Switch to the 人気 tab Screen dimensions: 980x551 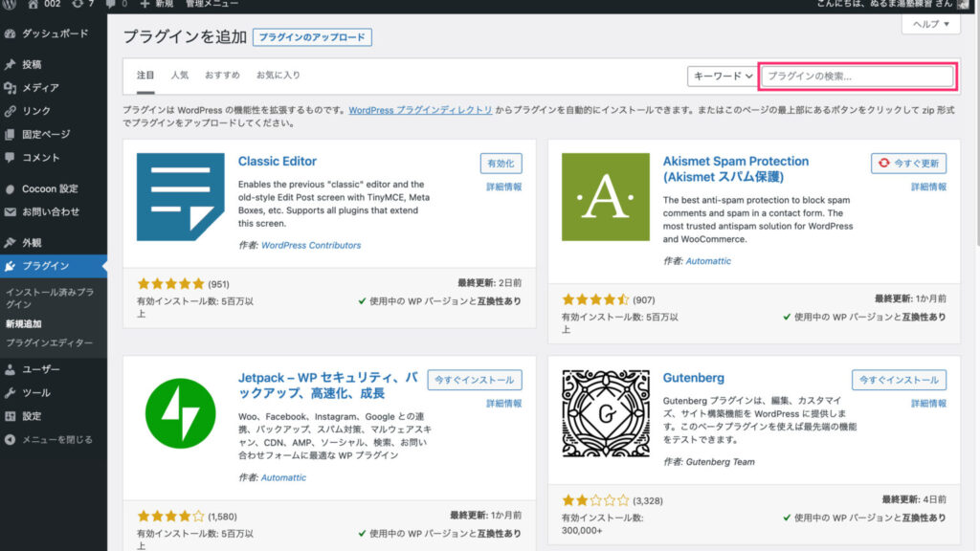(x=180, y=75)
